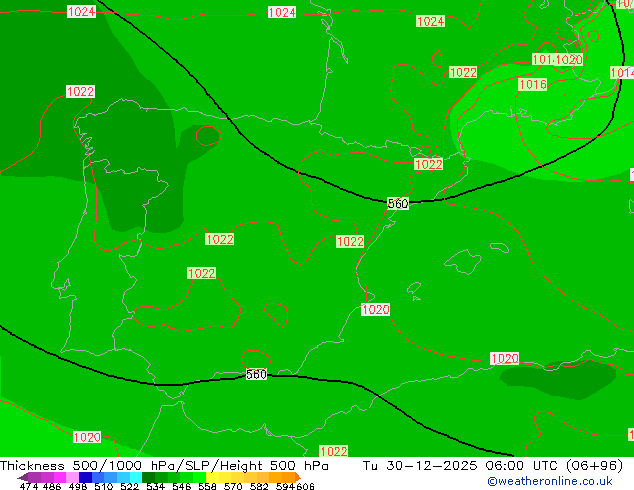Click the 498 legend value
The width and height of the screenshot is (634, 490).
(x=78, y=486)
